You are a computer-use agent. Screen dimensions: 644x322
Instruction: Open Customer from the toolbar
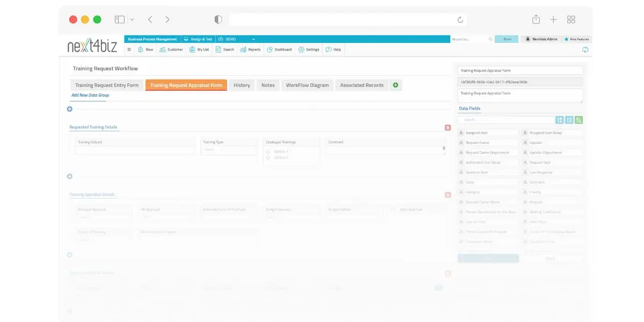[171, 49]
